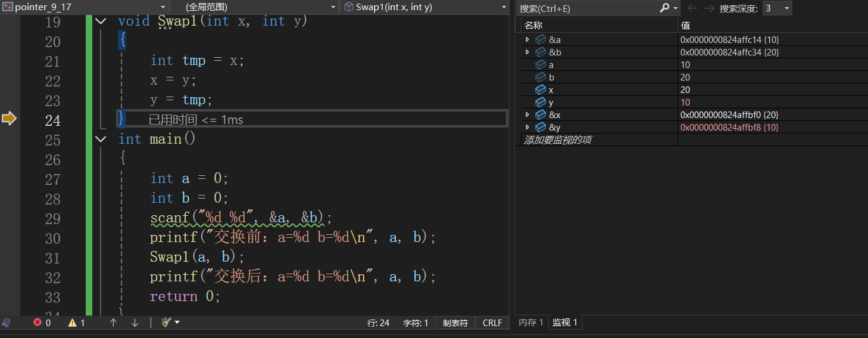Click value 0x0000000824affc14 {10}
868x338 pixels.
(729, 39)
